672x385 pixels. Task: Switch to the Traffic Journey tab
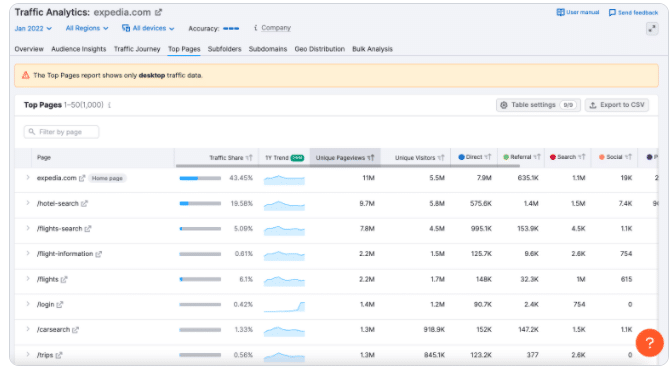pos(137,49)
